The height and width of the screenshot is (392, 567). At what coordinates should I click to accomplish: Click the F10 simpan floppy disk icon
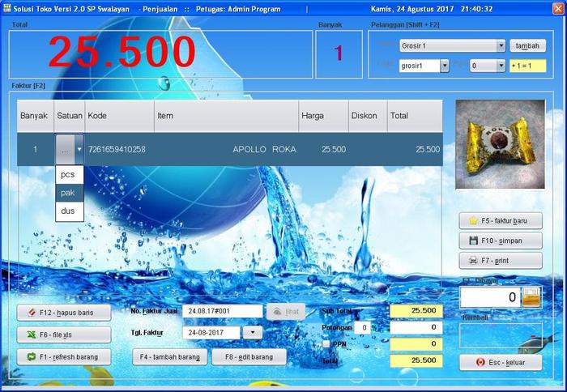pos(472,241)
